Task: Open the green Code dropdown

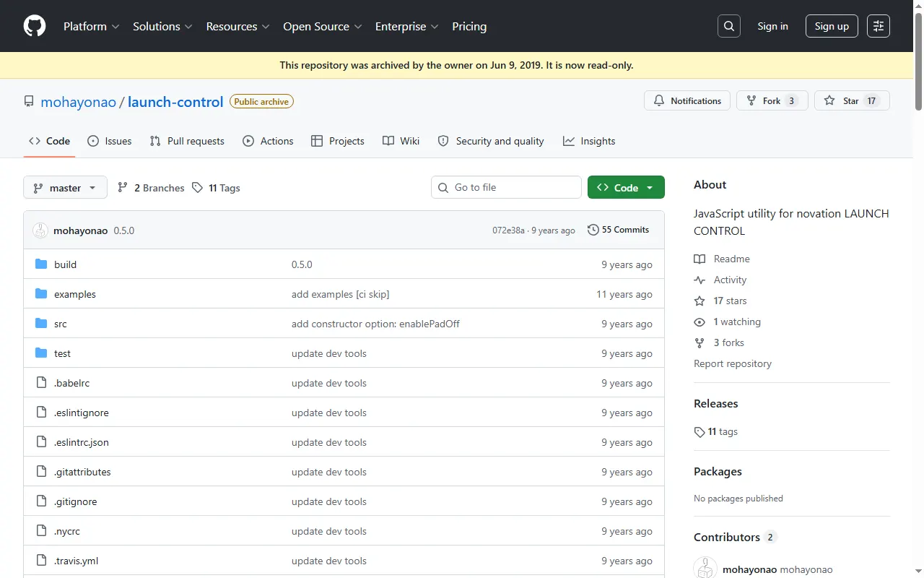Action: tap(626, 188)
